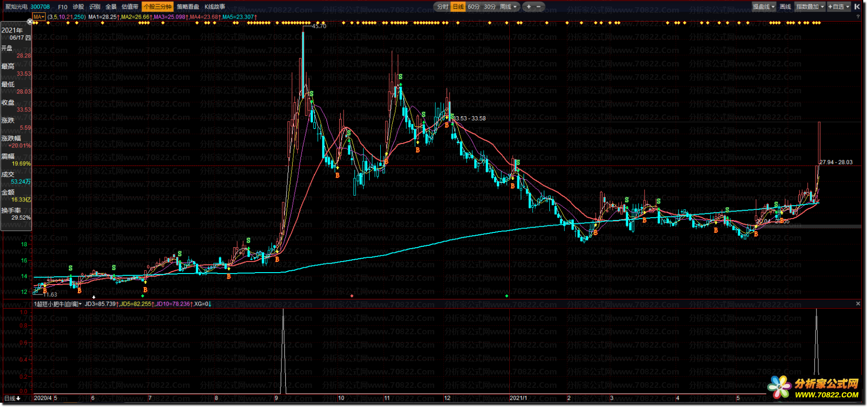The width and height of the screenshot is (868, 407).
Task: Select the 日线 daily period button
Action: coord(458,7)
